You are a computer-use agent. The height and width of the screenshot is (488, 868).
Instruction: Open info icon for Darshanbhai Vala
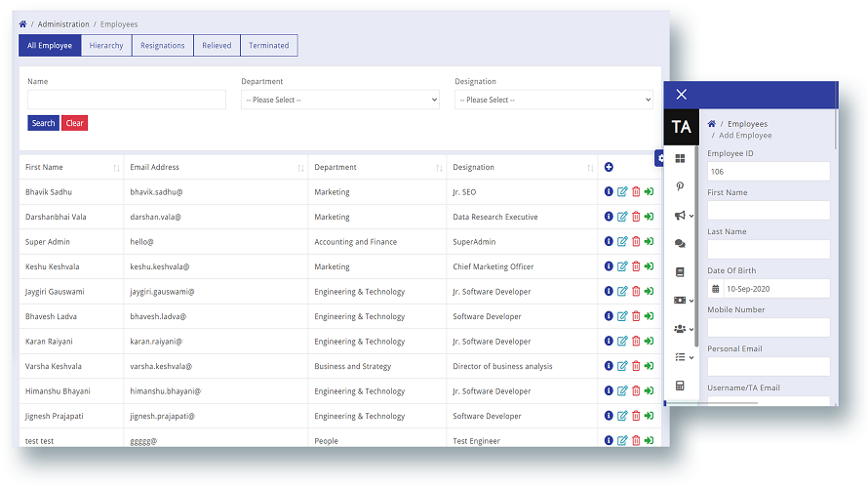(x=609, y=216)
